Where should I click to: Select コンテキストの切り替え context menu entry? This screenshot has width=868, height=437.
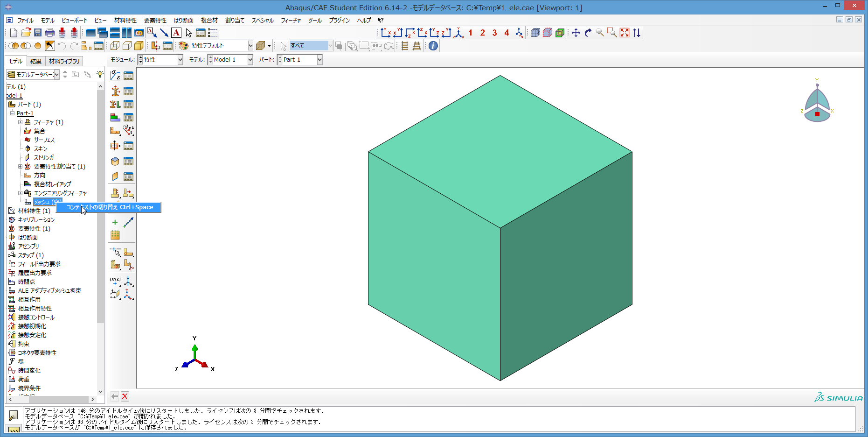(x=109, y=207)
